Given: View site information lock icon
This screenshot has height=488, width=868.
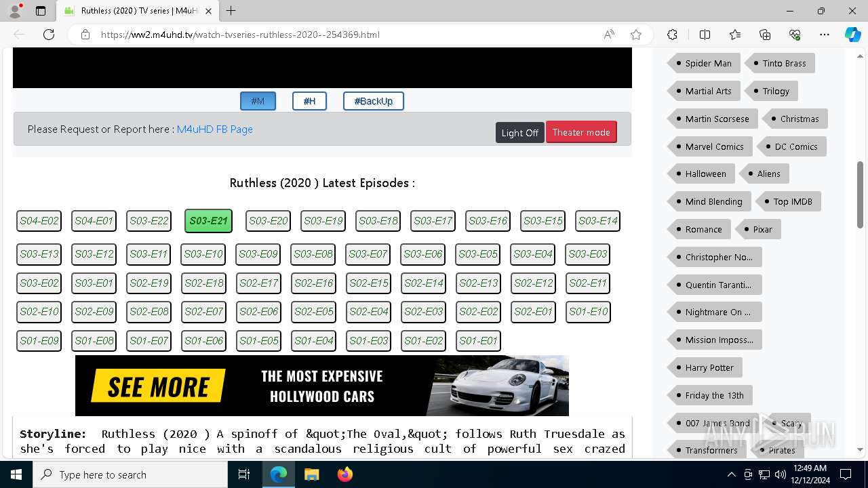Looking at the screenshot, I should click(85, 35).
